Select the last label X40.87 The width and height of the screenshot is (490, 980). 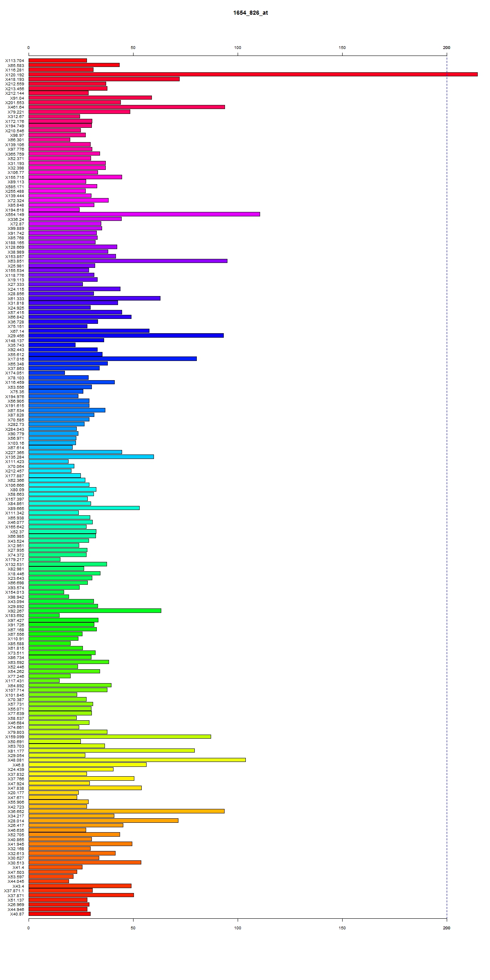(17, 914)
